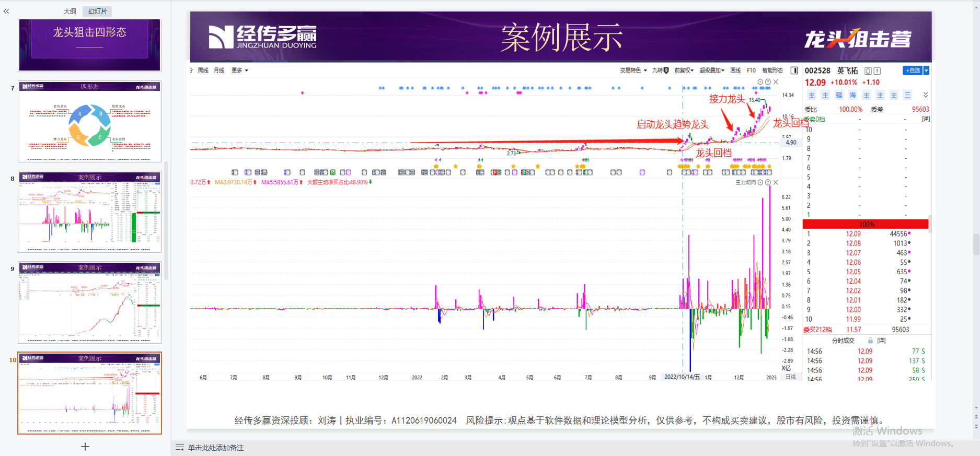
Task: Click the next slide double-arrow button
Action: coord(976,426)
